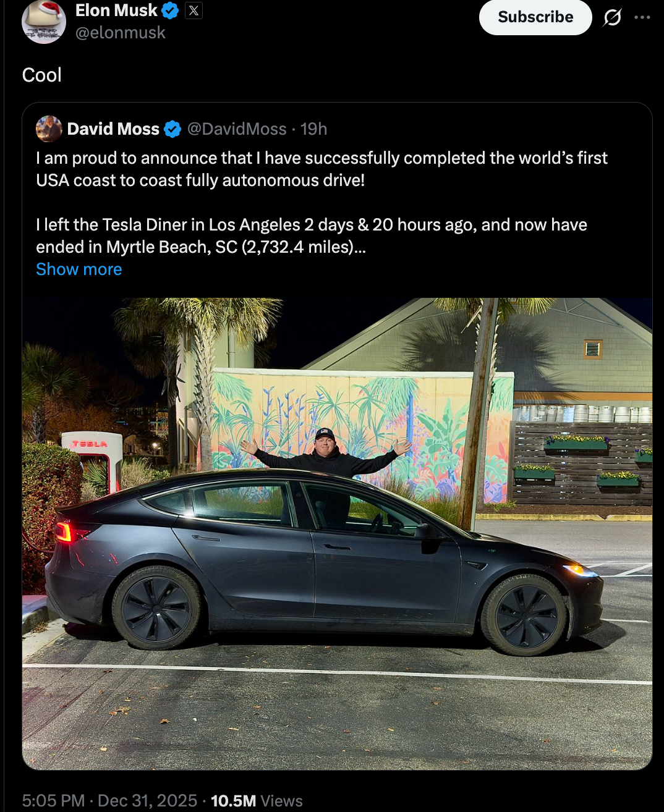Open the quoted tweet via 19h timestamp
The width and height of the screenshot is (664, 812).
pyautogui.click(x=312, y=129)
